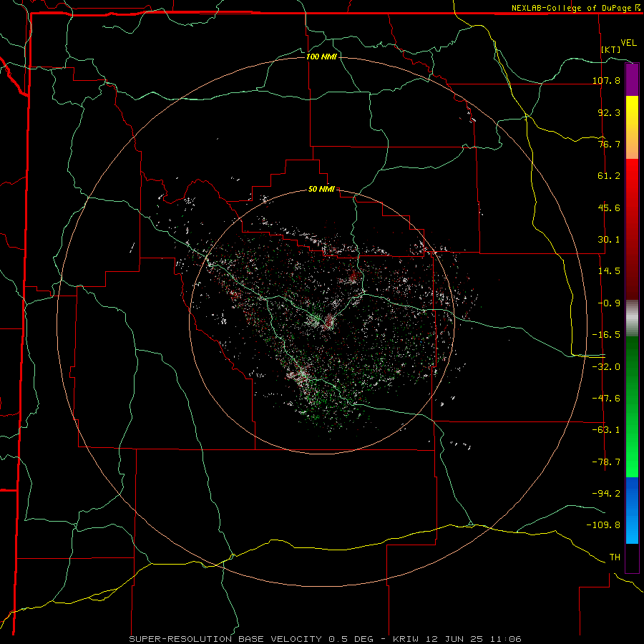Click the NEXLAB-College of DuPage title text
This screenshot has width=644, height=644.
572,8
